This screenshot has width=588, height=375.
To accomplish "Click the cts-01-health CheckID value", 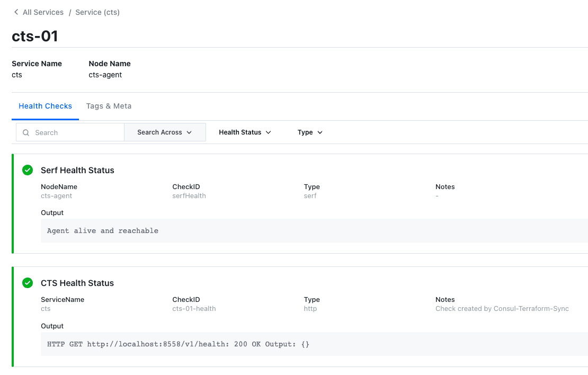I will point(194,309).
